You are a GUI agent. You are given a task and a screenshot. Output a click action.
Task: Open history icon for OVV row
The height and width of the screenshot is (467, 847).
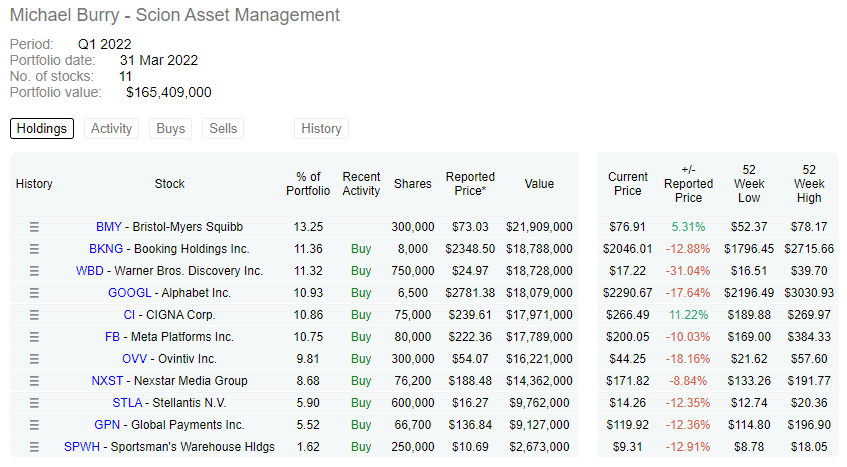click(34, 359)
